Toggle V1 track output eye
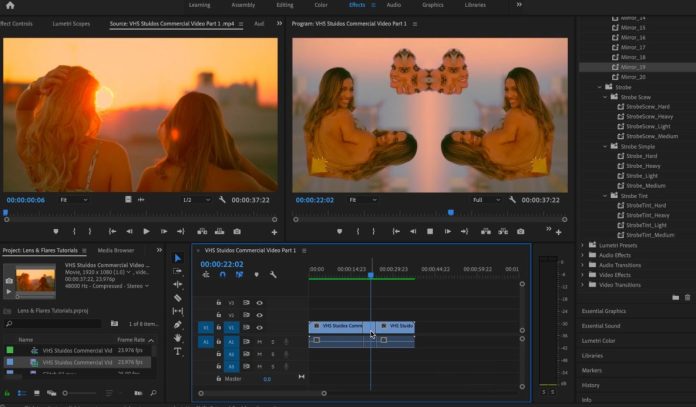This screenshot has width=696, height=407. tap(259, 327)
